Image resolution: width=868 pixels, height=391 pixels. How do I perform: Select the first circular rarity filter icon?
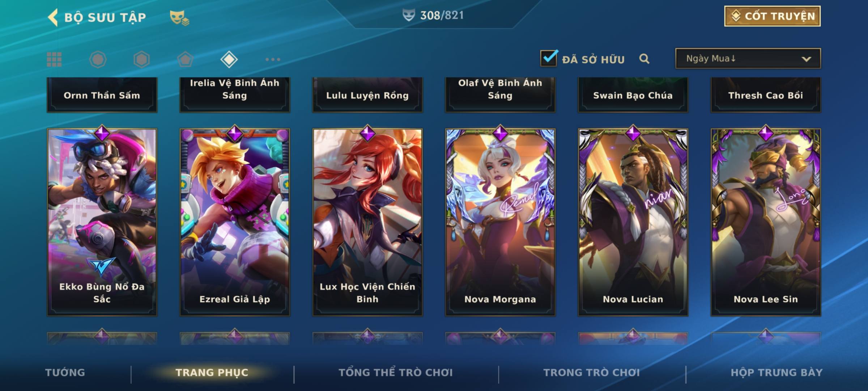coord(98,59)
